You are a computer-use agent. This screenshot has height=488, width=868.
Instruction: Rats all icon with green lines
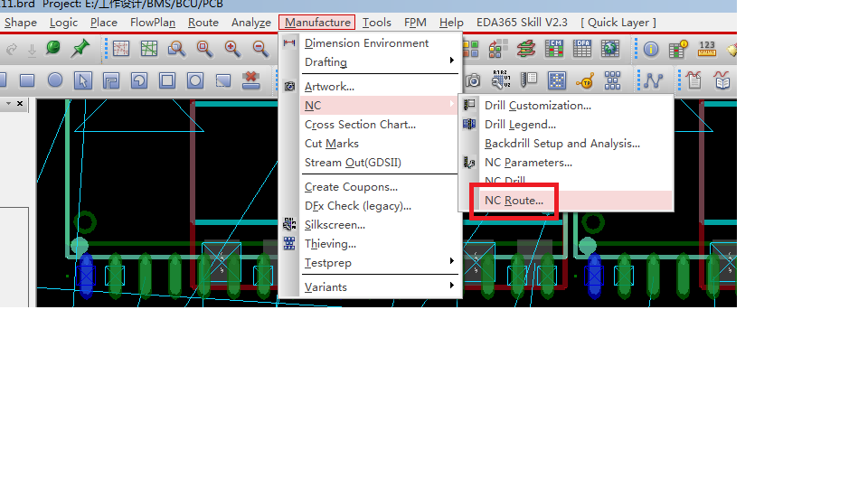point(149,49)
